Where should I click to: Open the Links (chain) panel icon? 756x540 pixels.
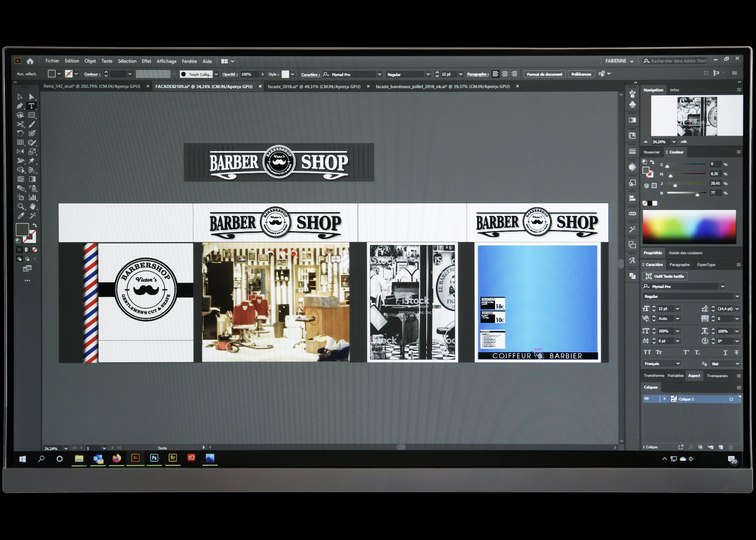632,213
